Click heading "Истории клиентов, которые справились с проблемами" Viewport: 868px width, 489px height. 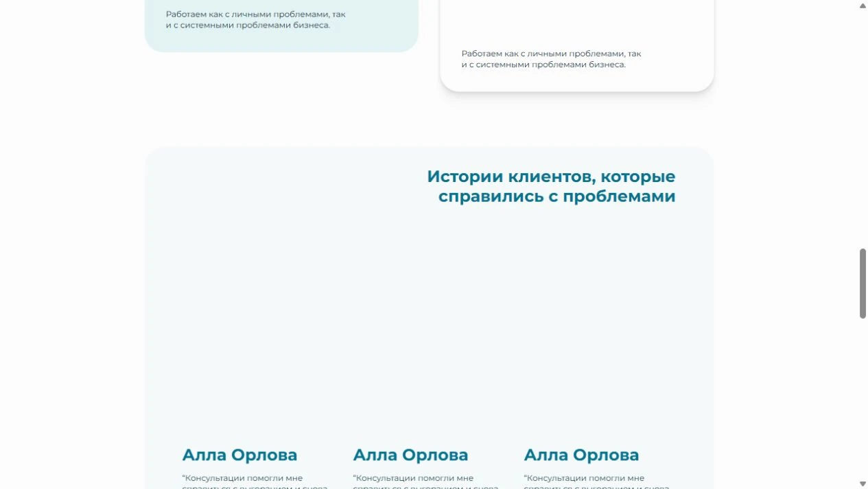click(551, 186)
